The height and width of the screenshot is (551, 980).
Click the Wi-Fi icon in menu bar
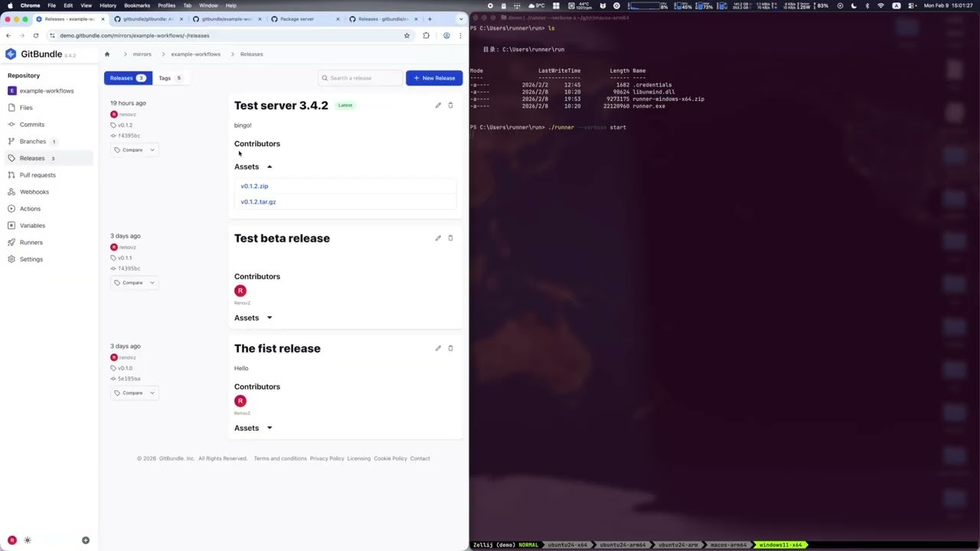[880, 5]
